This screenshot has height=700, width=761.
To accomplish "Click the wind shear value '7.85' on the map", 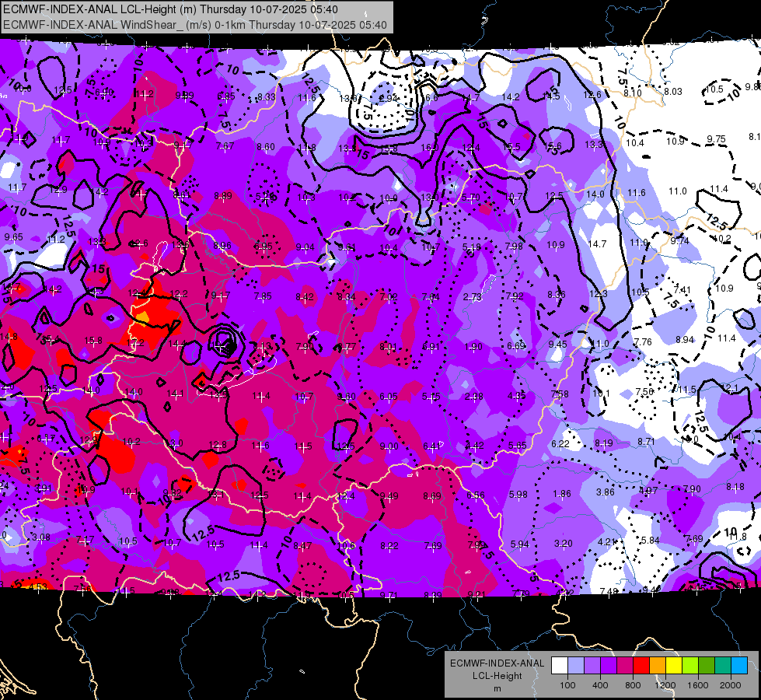I will [263, 296].
